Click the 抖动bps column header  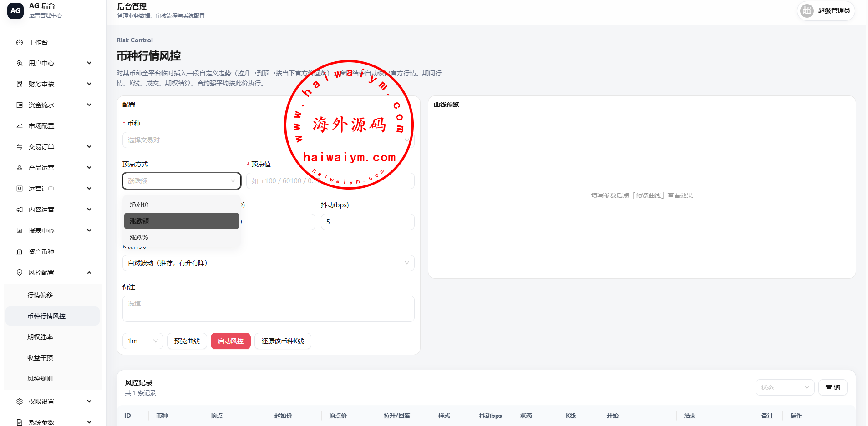point(490,416)
